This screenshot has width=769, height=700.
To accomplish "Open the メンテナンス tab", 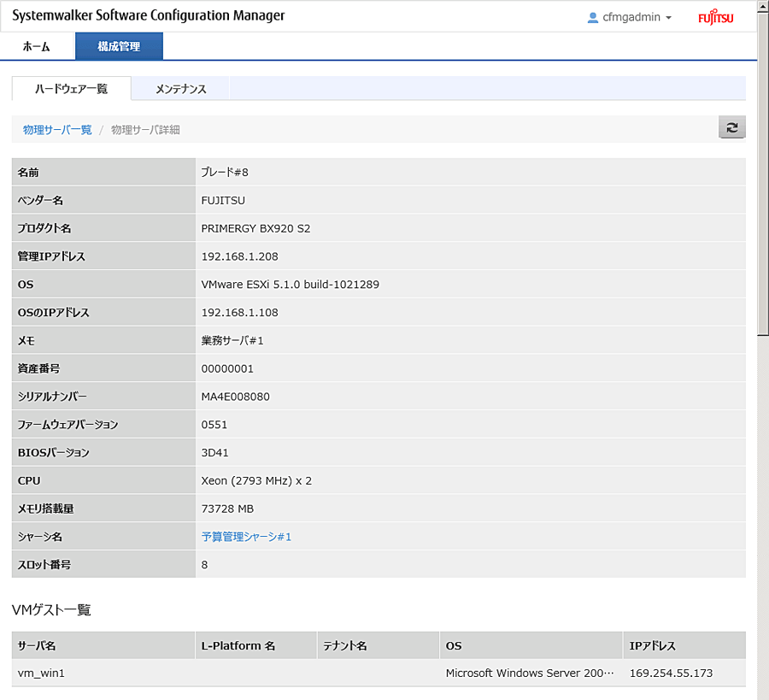I will click(x=181, y=89).
